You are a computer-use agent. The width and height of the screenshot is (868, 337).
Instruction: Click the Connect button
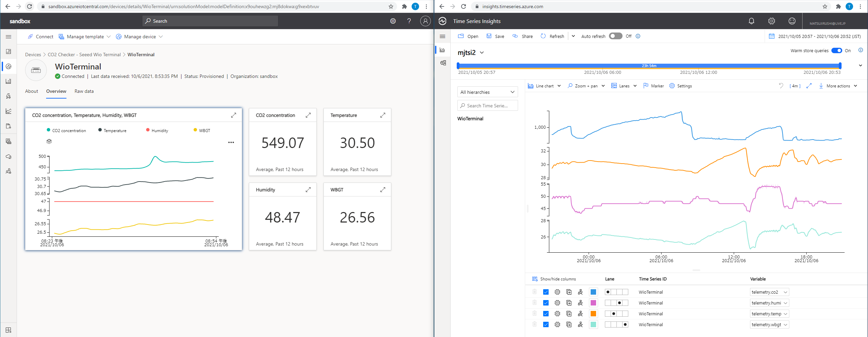(x=40, y=37)
